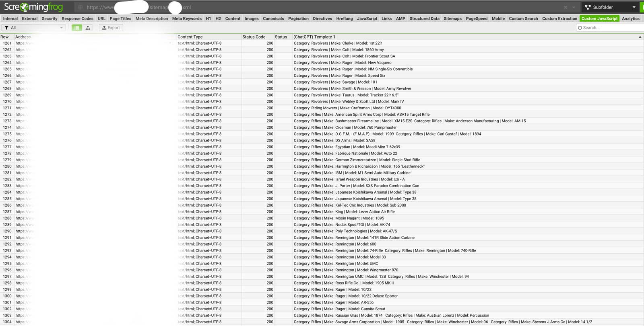644x326 pixels.
Task: Select the Crosman 760 Pumpmaster row
Action: [x=322, y=127]
